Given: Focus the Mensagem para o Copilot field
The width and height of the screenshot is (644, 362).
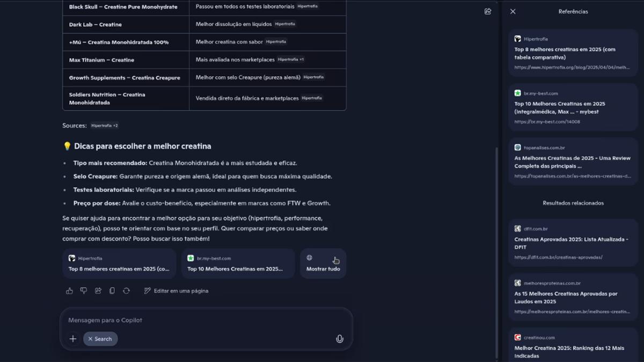Looking at the screenshot, I should click(206, 320).
